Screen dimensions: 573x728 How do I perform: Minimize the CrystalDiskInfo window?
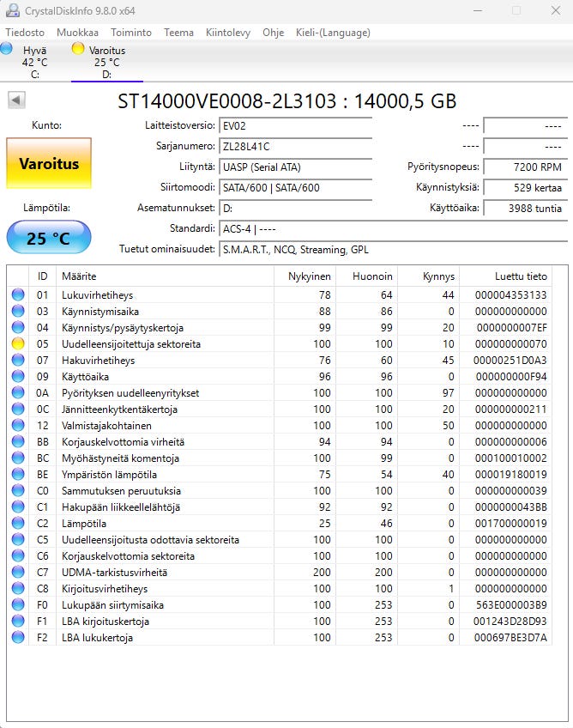pos(478,10)
